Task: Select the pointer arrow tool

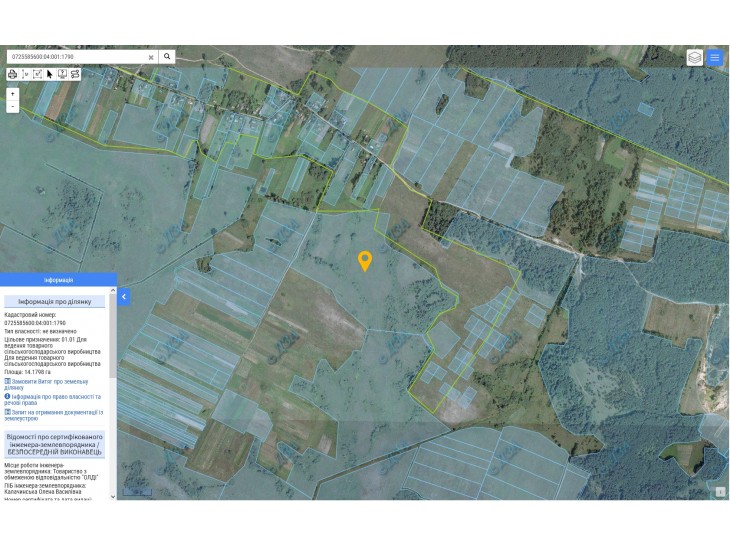Action: pyautogui.click(x=50, y=74)
